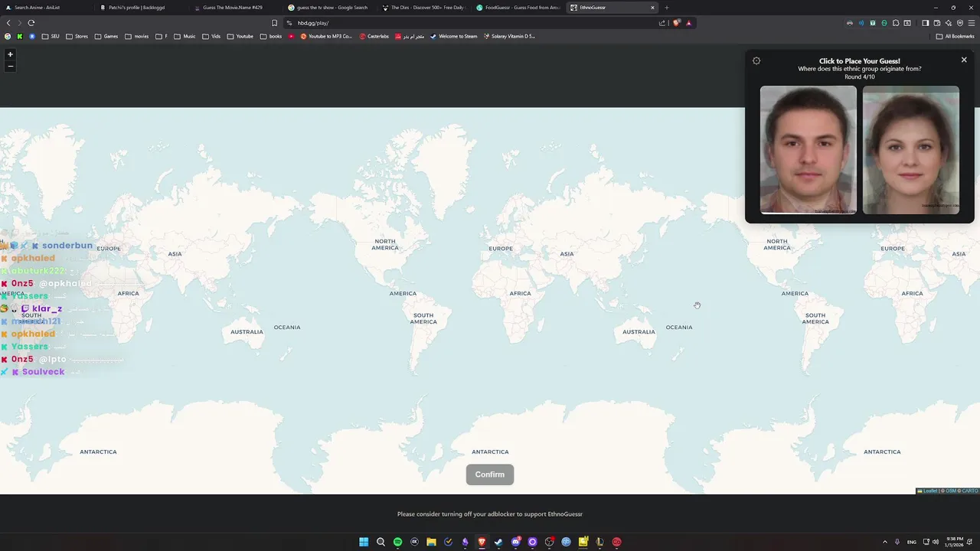980x551 pixels.
Task: Open the browser hamburger menu
Action: [972, 23]
